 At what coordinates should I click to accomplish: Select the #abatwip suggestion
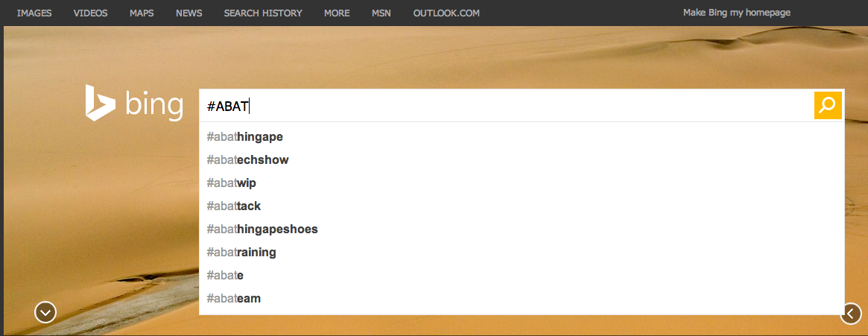click(x=522, y=183)
